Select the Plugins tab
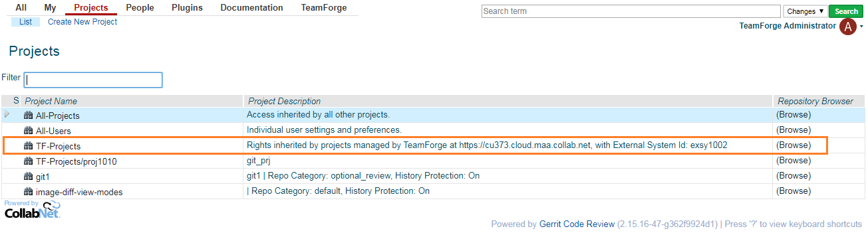The image size is (868, 243). pos(187,8)
